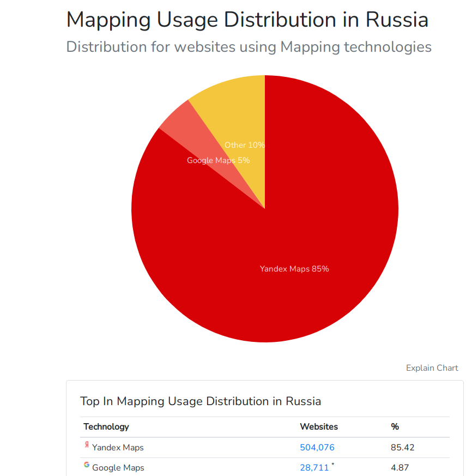The image size is (472, 476).
Task: Click the Google logo icon
Action: 87,465
